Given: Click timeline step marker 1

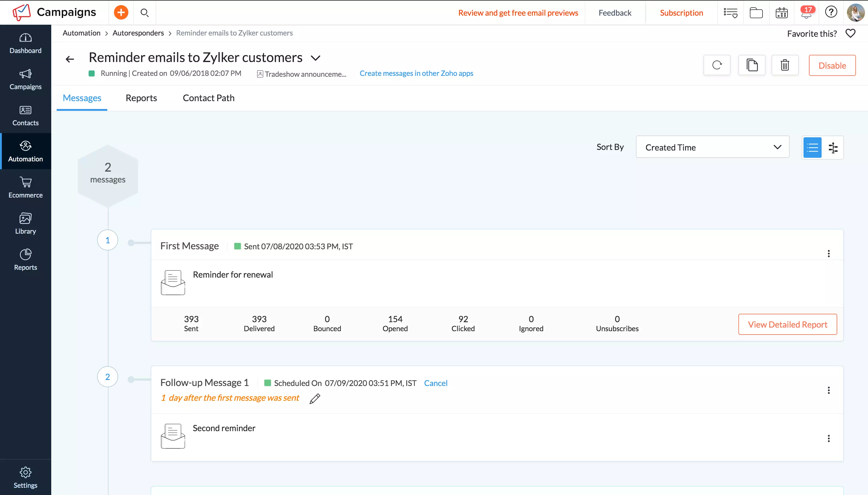Looking at the screenshot, I should pos(108,240).
